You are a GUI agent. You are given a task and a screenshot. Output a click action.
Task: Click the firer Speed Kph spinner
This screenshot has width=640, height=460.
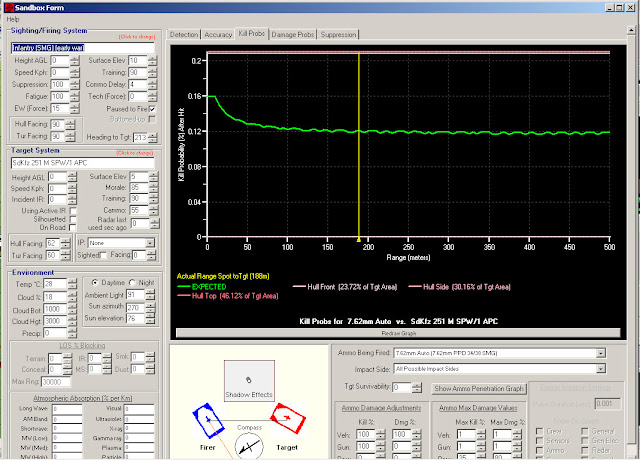click(x=75, y=73)
